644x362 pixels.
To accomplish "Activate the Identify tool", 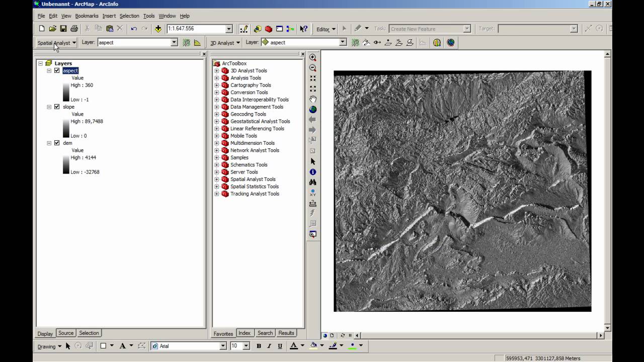I will [313, 172].
